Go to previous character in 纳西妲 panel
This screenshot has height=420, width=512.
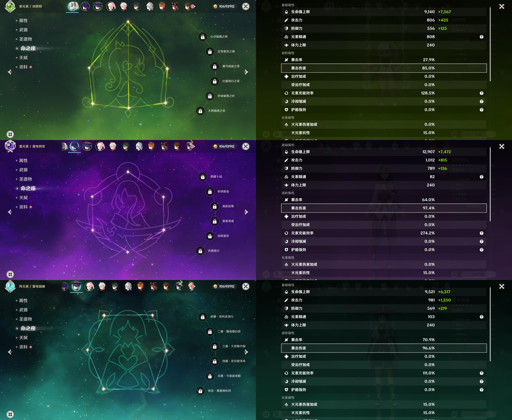click(x=10, y=72)
